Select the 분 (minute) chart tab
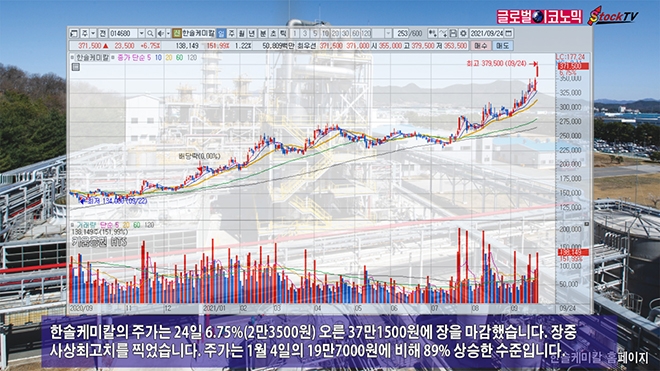 tap(262, 33)
